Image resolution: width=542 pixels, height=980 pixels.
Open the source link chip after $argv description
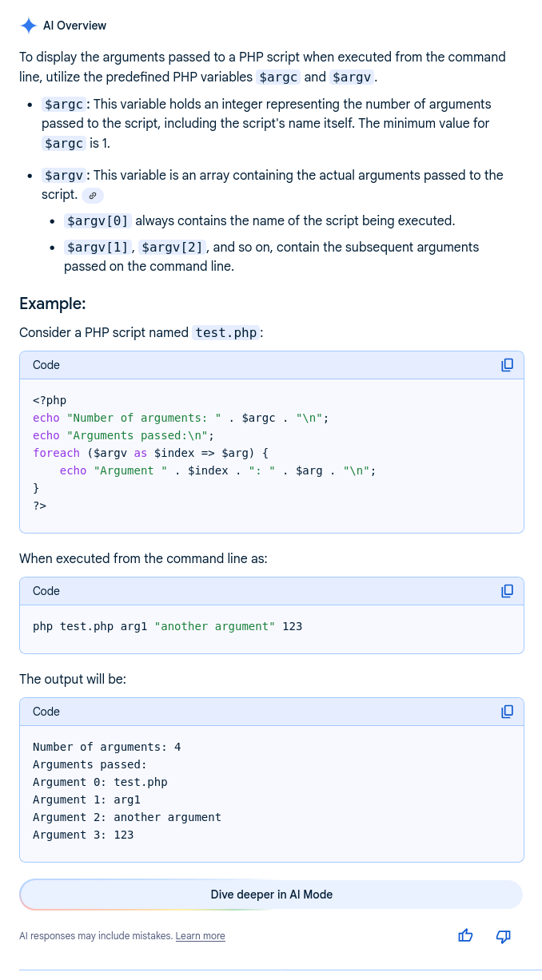(x=93, y=195)
